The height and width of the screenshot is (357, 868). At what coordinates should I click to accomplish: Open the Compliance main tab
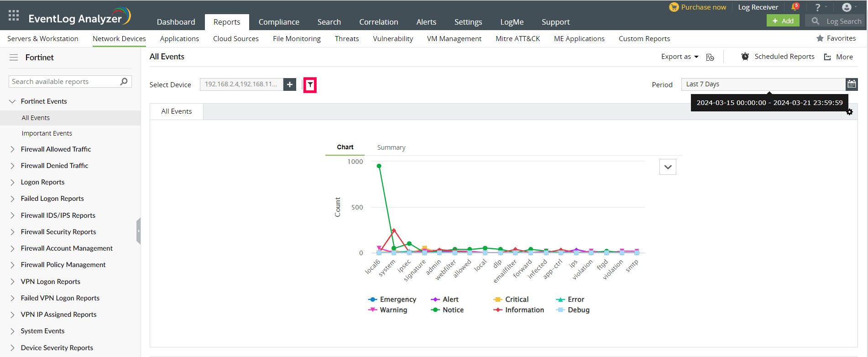click(x=279, y=22)
